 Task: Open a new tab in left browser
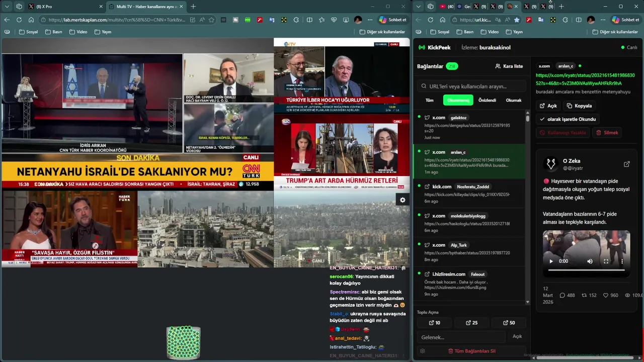(193, 7)
